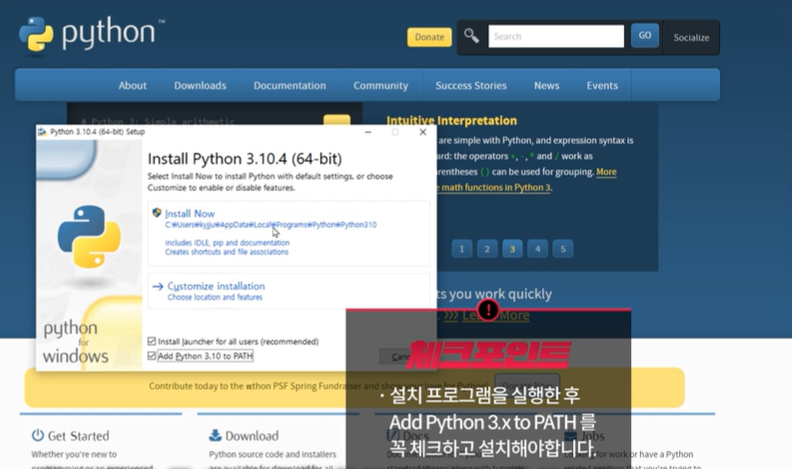Click the Donate button
Image resolution: width=792 pixels, height=469 pixels.
pos(429,37)
